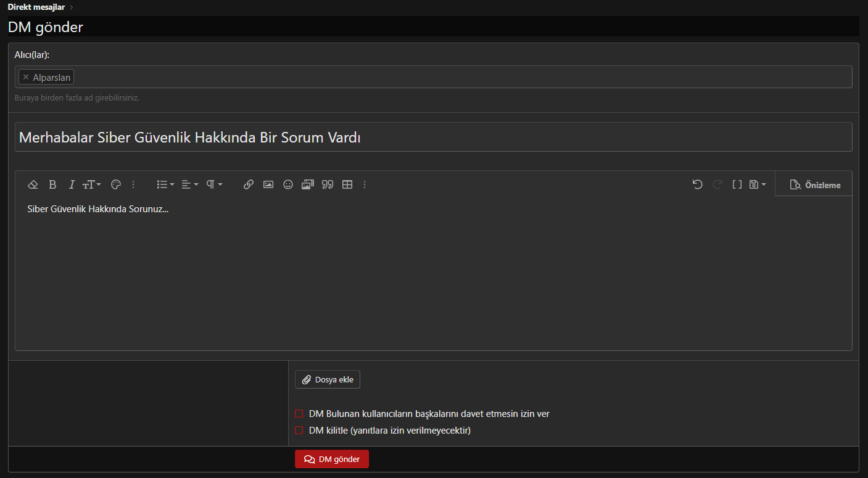Screen dimensions: 868x478
Task: Click the Insert table icon
Action: [347, 184]
